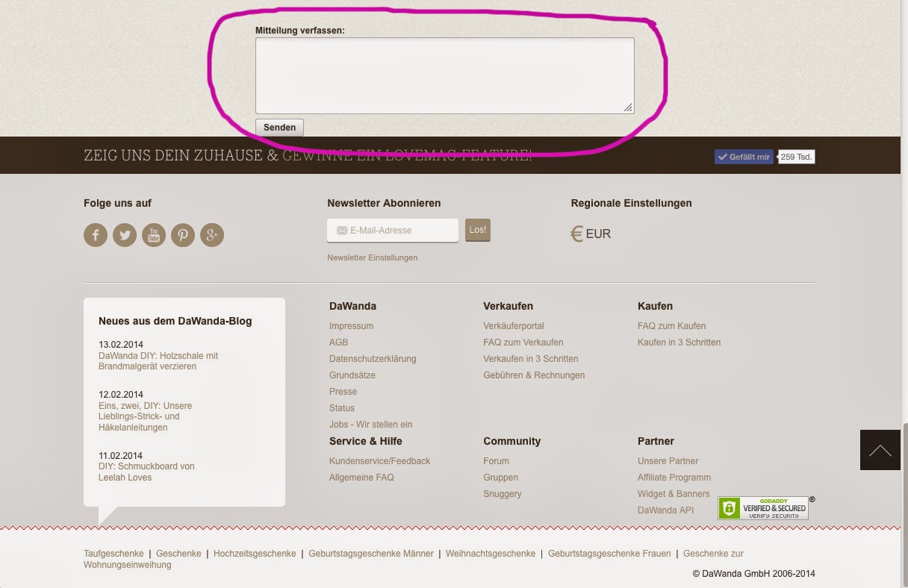
Task: Open the 'Presse' link
Action: tap(343, 392)
